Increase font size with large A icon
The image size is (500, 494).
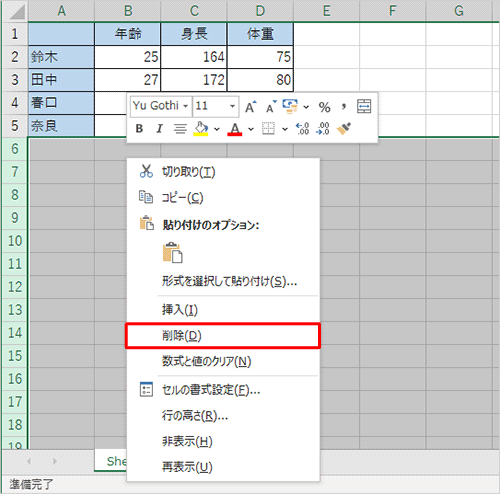251,107
